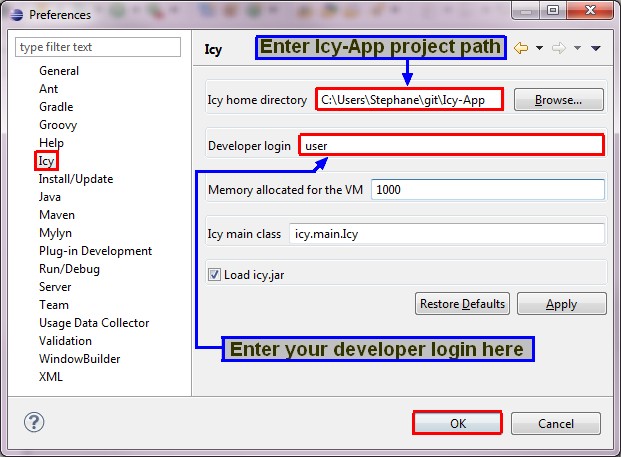Image resolution: width=621 pixels, height=457 pixels.
Task: Select Validation preferences entry
Action: (65, 341)
